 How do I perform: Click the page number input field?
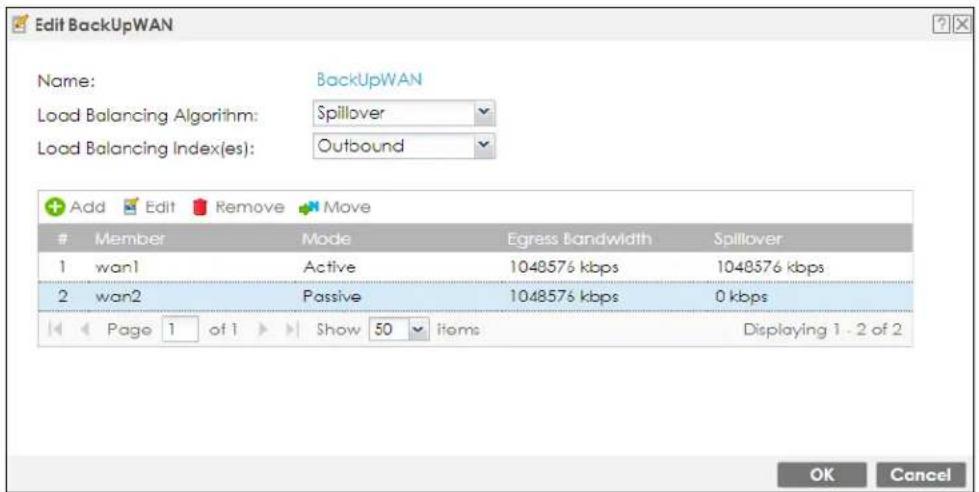point(180,329)
